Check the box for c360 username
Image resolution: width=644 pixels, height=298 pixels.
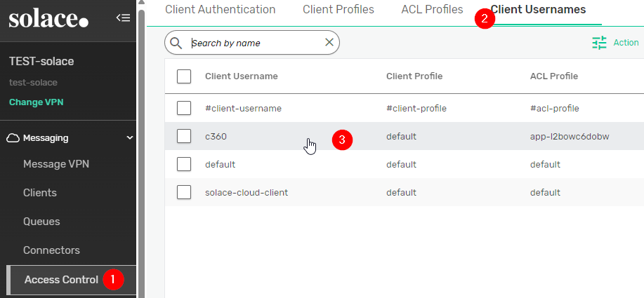pos(184,136)
